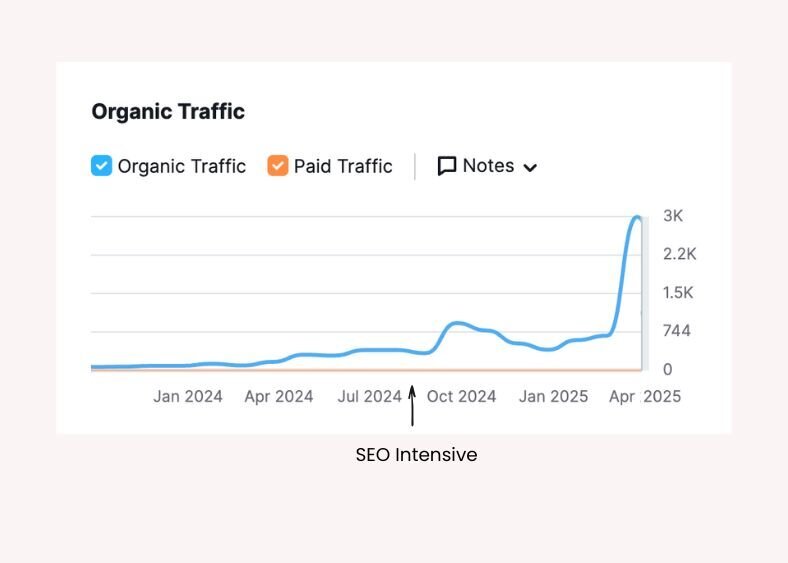Uncheck the blue Organic Traffic checkbox

click(x=102, y=166)
